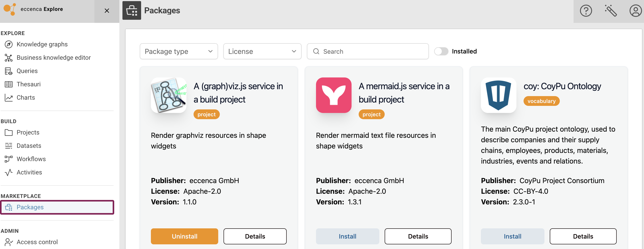Click the Access control user icon
The height and width of the screenshot is (249, 644).
(x=8, y=242)
